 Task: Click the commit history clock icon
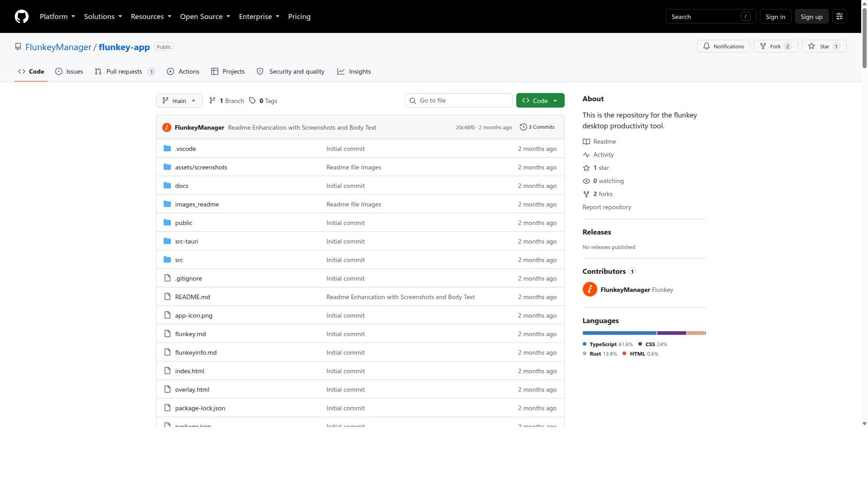524,127
